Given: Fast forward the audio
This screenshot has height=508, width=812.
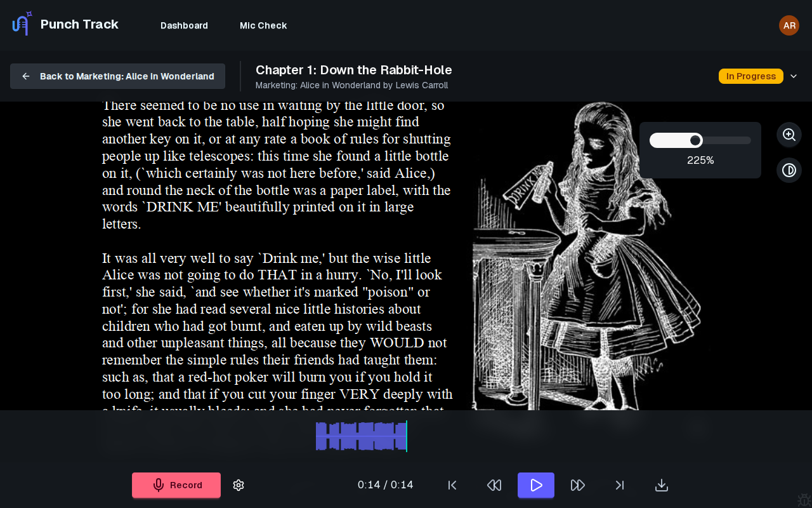Looking at the screenshot, I should (577, 485).
